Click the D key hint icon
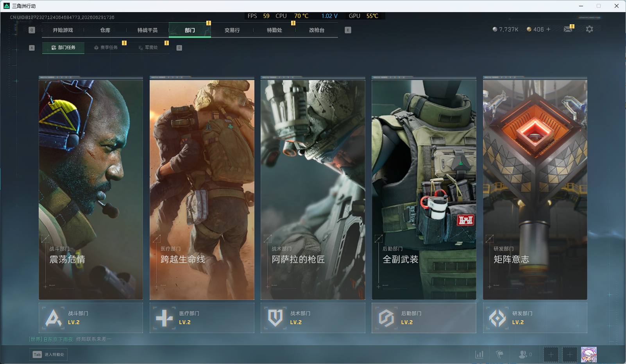Screen dimensions: 626x364 pos(179,48)
